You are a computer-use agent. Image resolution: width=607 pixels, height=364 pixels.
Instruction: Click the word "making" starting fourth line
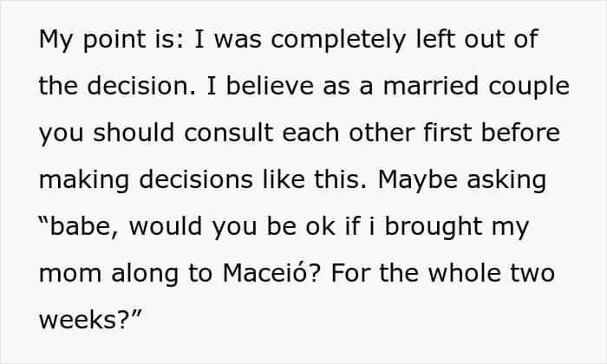pos(84,181)
